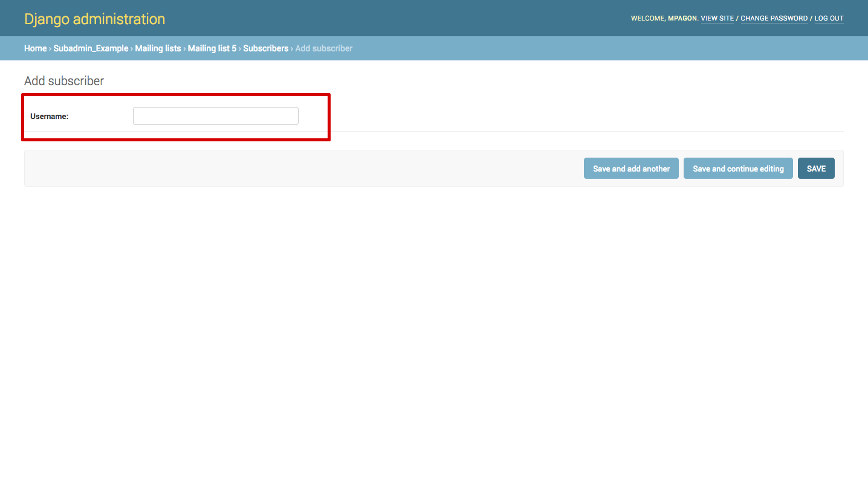The height and width of the screenshot is (485, 868).
Task: Log out via Log Out link
Action: (x=829, y=18)
